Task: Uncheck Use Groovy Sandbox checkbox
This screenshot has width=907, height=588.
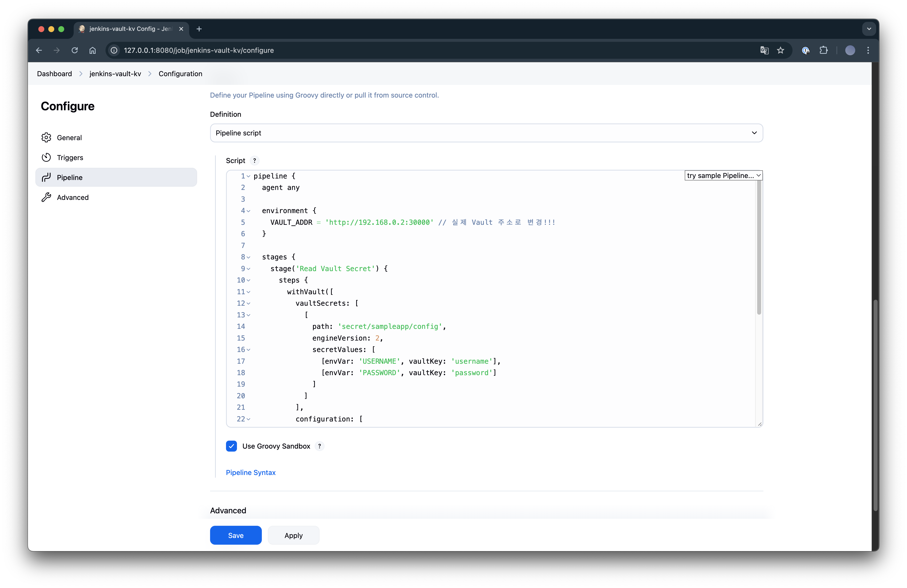Action: click(x=231, y=446)
